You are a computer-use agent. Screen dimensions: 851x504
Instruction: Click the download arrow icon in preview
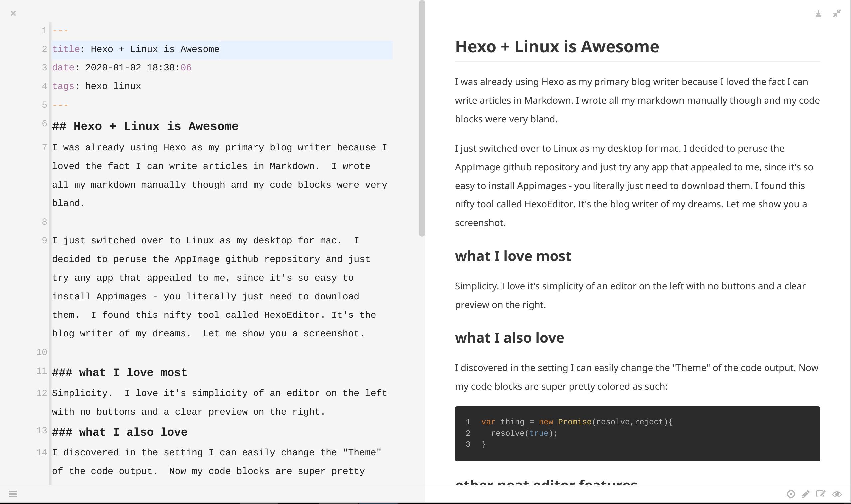tap(818, 14)
